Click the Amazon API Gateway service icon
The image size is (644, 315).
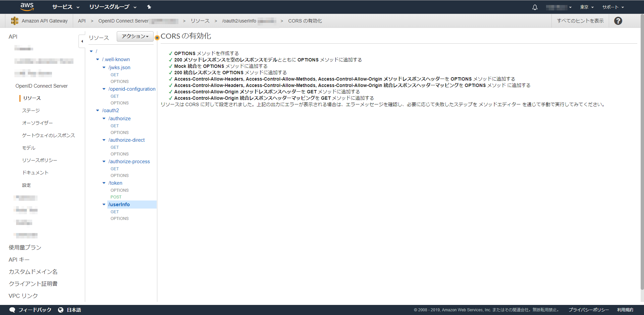[x=14, y=21]
